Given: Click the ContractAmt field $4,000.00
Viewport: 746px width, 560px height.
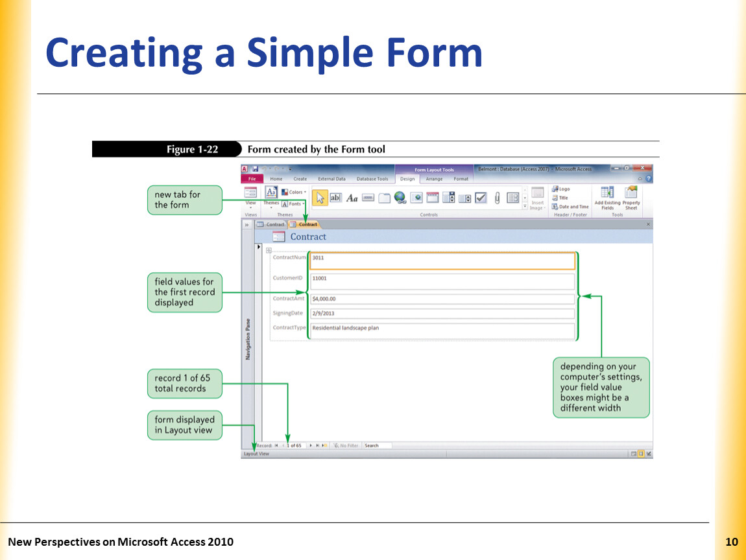Looking at the screenshot, I should (x=442, y=299).
